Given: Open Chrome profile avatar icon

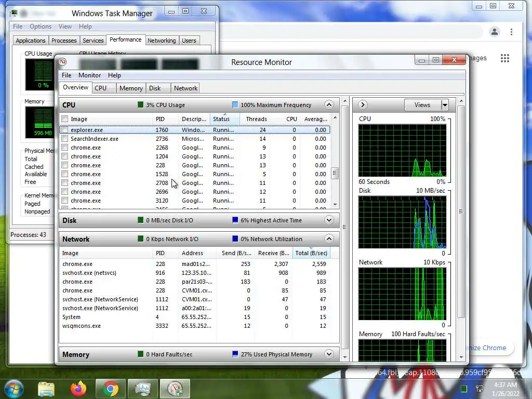Looking at the screenshot, I should point(495,32).
